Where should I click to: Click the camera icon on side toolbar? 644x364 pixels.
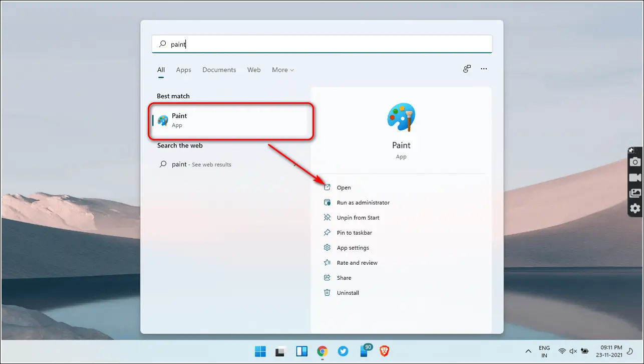pyautogui.click(x=635, y=162)
